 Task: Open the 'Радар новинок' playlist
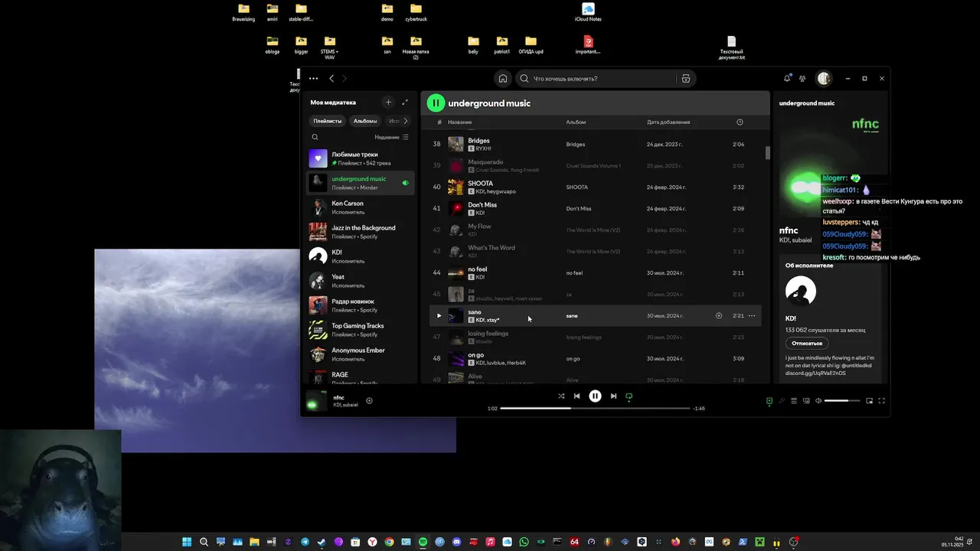click(361, 305)
